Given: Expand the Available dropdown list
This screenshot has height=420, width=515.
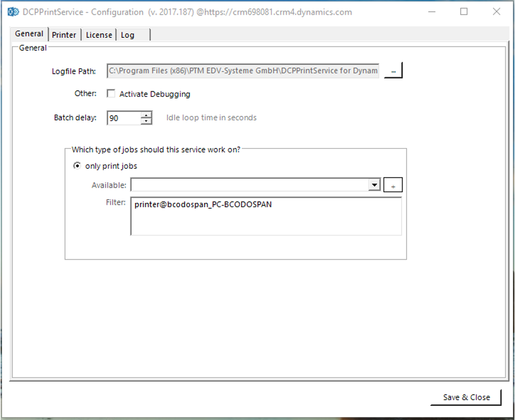Looking at the screenshot, I should [x=374, y=185].
